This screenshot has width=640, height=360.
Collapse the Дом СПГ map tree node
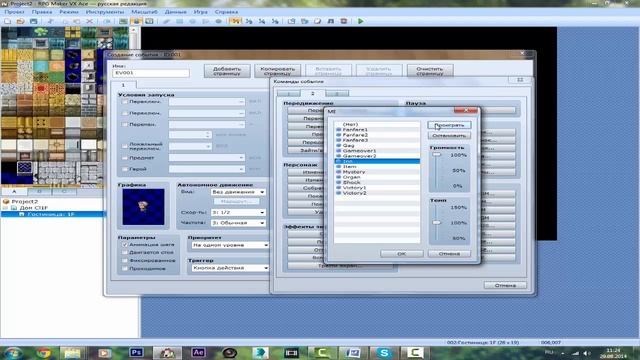(x=6, y=208)
